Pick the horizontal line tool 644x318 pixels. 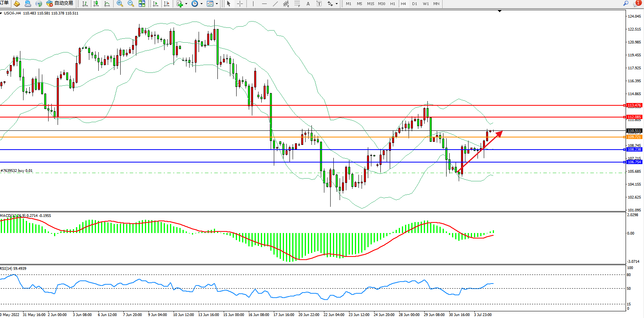[x=264, y=4]
